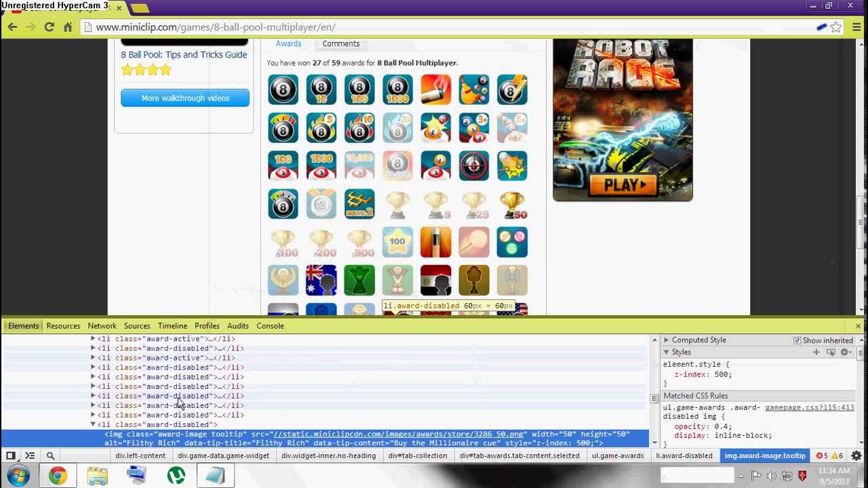The height and width of the screenshot is (488, 868).
Task: Click the uTorrent taskbar icon
Action: (x=176, y=475)
